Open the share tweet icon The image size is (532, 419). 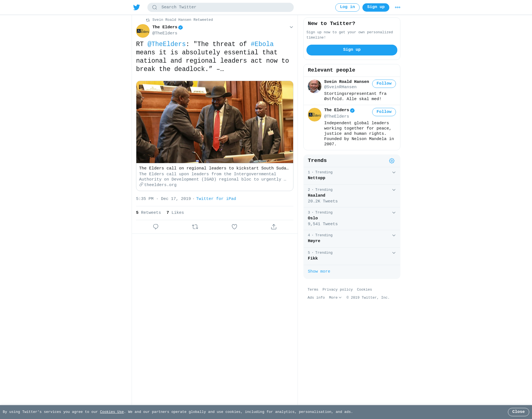pyautogui.click(x=274, y=227)
